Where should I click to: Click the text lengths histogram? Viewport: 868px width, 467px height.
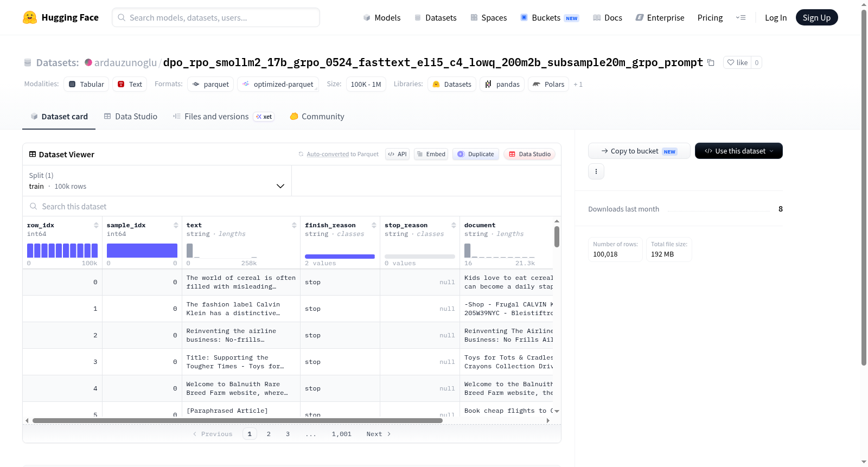point(222,251)
